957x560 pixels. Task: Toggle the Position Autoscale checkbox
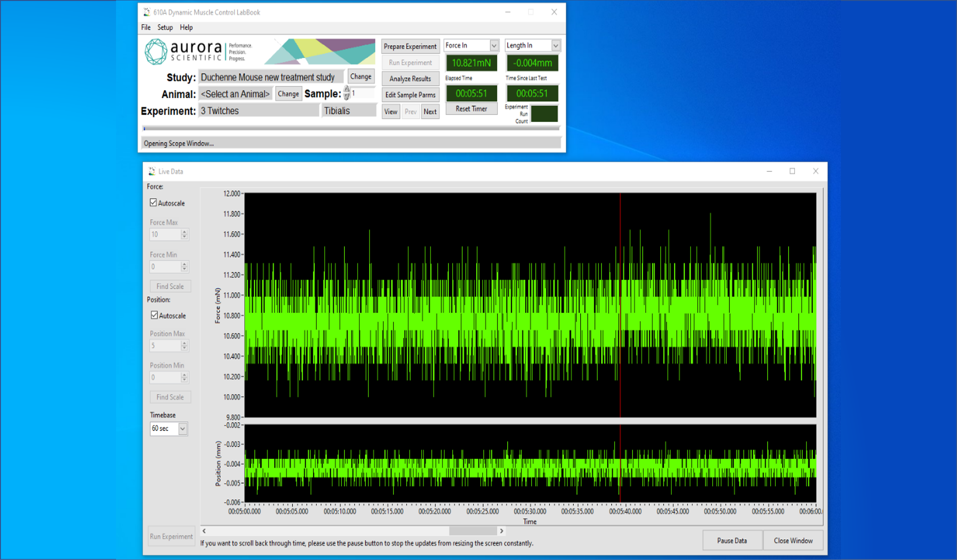pos(154,315)
